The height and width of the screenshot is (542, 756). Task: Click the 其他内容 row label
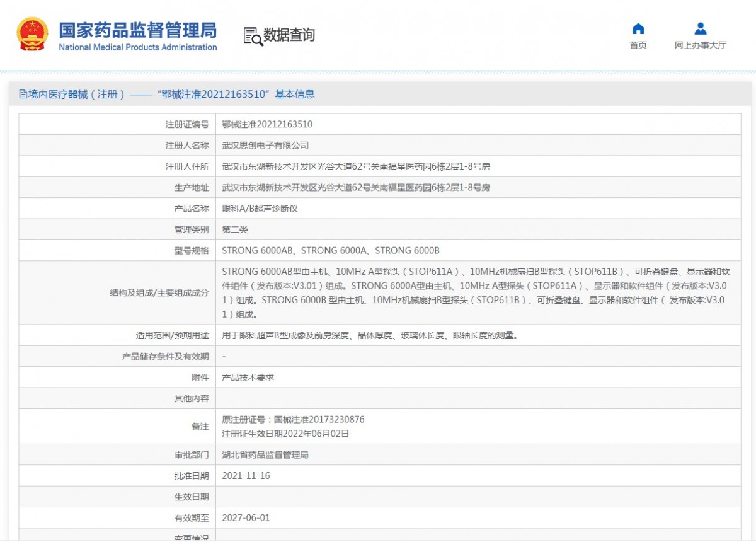[192, 398]
